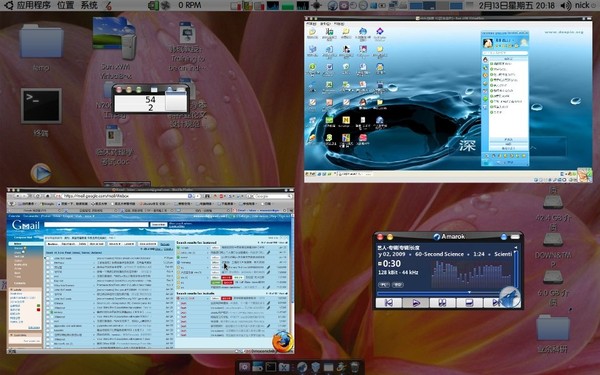Viewport: 600px width, 375px height.
Task: Open the 应用程序 menu in top panel
Action: (33, 5)
